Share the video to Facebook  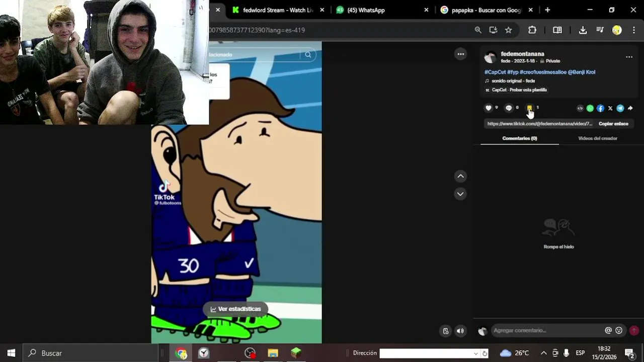600,108
